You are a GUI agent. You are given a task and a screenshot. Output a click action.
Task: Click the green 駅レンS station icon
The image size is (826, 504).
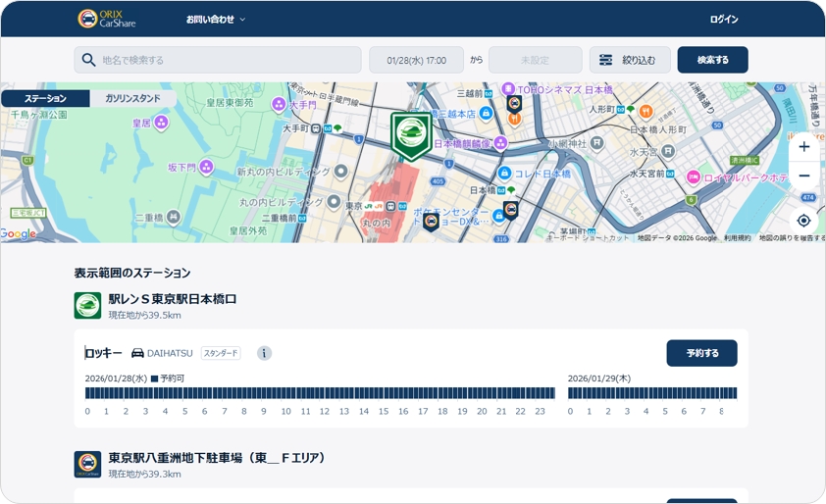pos(87,306)
